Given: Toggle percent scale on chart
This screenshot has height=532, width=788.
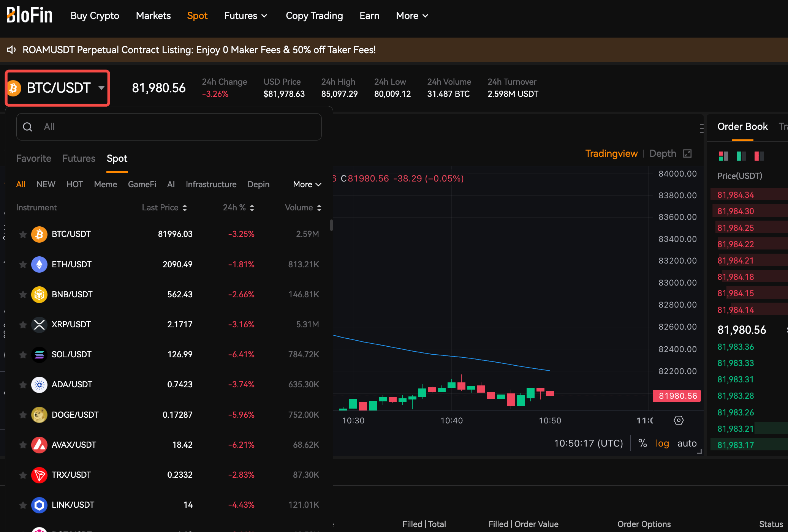Looking at the screenshot, I should (642, 443).
